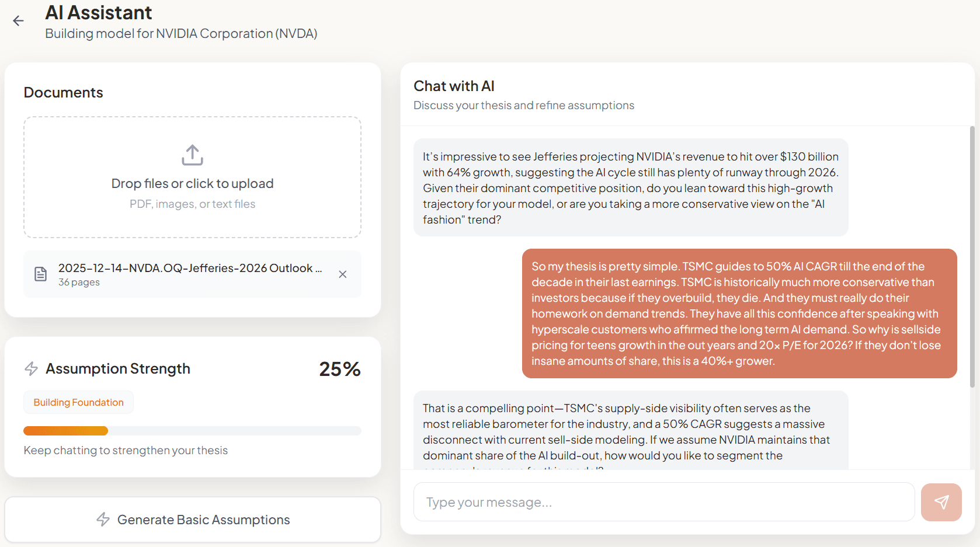Click the "36 pages" label under document
The image size is (980, 547).
pyautogui.click(x=79, y=283)
